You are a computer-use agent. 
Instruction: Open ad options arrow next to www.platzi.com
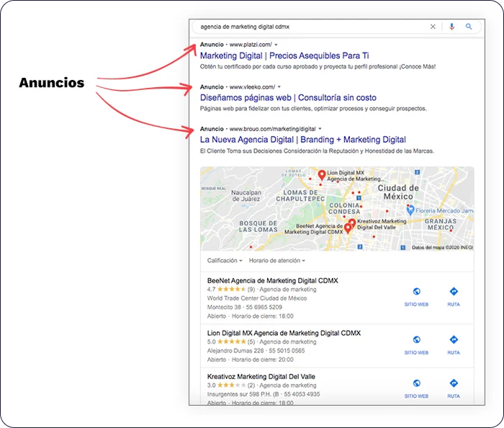pos(276,45)
